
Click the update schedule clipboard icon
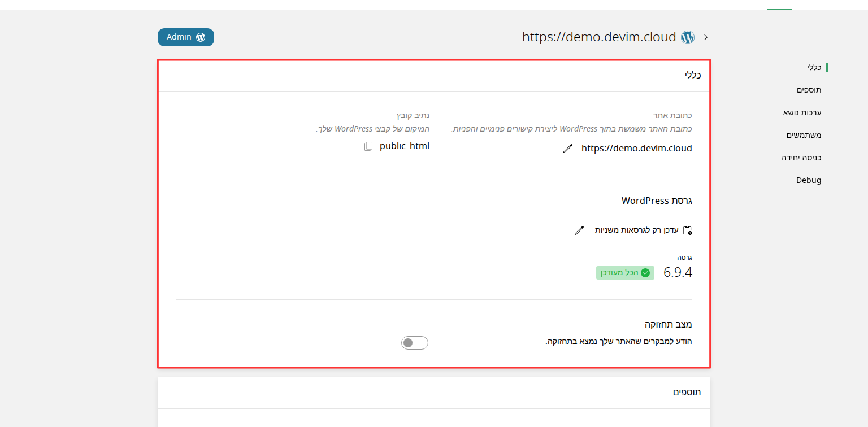(688, 230)
